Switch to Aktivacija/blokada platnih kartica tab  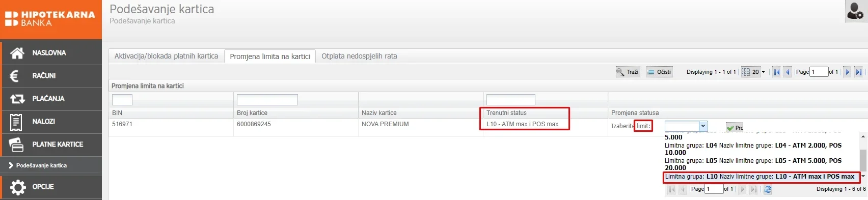coord(166,56)
